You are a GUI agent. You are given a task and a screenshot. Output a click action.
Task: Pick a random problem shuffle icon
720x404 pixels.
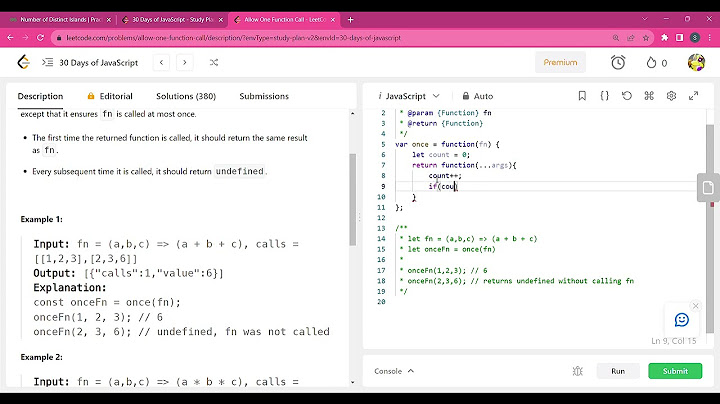click(x=214, y=62)
